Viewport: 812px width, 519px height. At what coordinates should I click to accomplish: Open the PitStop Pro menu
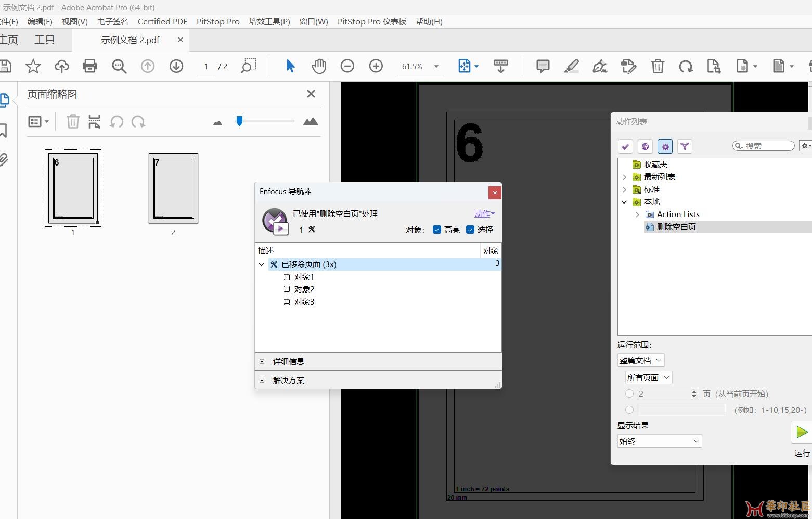[218, 21]
